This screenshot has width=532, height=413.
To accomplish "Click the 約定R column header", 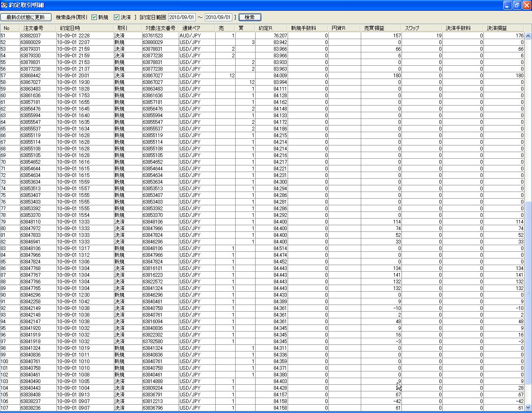I will pyautogui.click(x=271, y=28).
